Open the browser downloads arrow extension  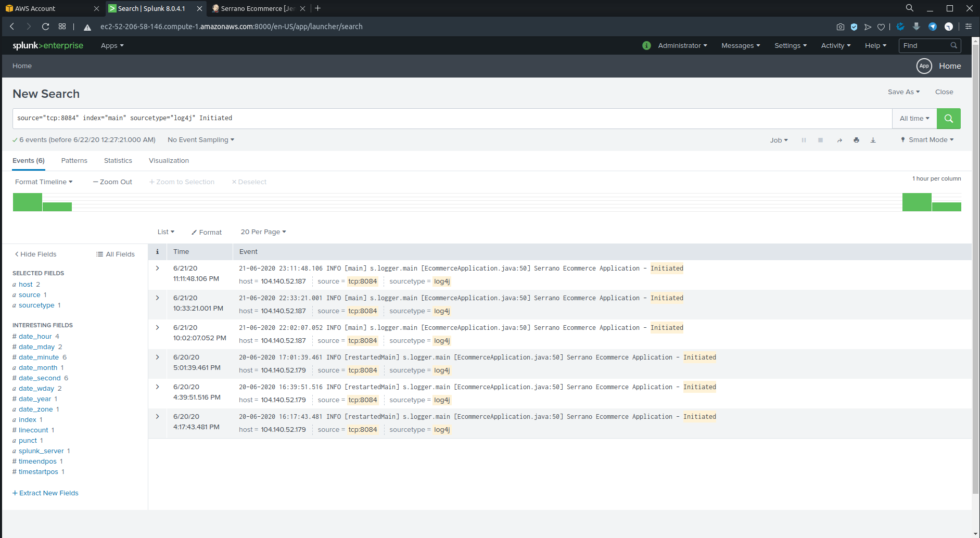point(917,27)
